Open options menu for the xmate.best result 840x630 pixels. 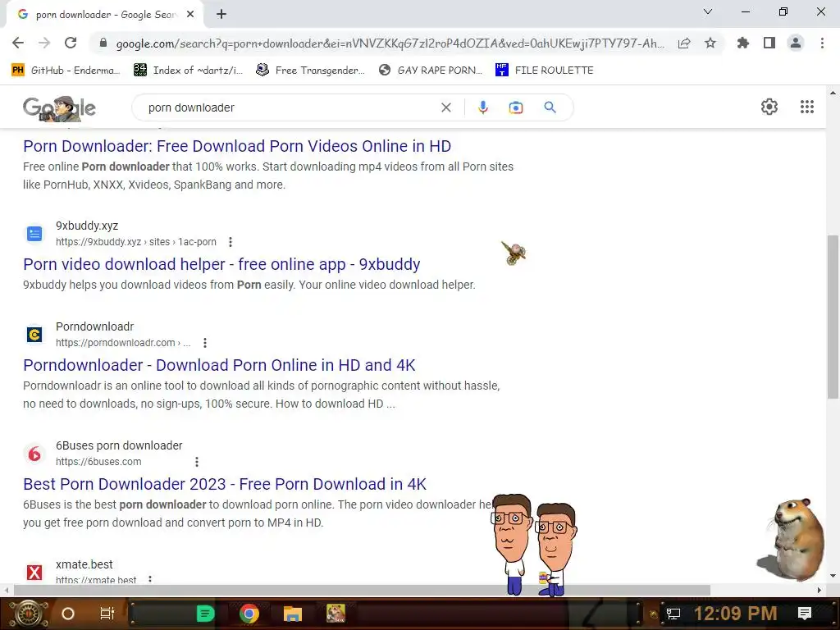click(x=150, y=580)
